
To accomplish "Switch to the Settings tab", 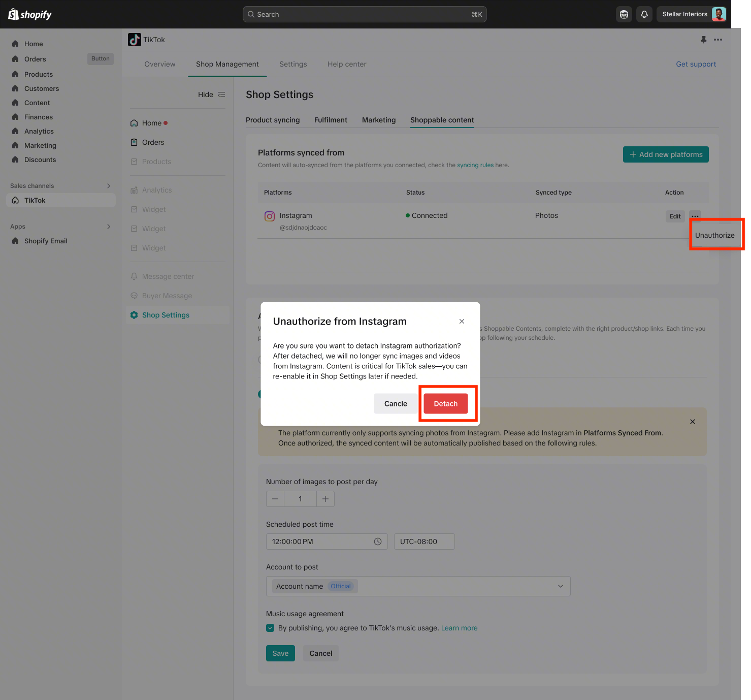I will pyautogui.click(x=293, y=64).
